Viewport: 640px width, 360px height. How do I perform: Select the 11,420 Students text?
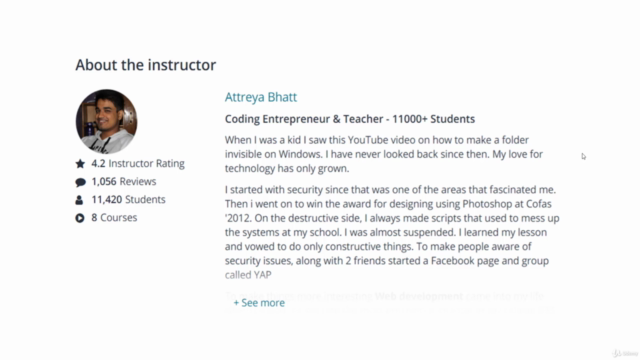pos(128,199)
